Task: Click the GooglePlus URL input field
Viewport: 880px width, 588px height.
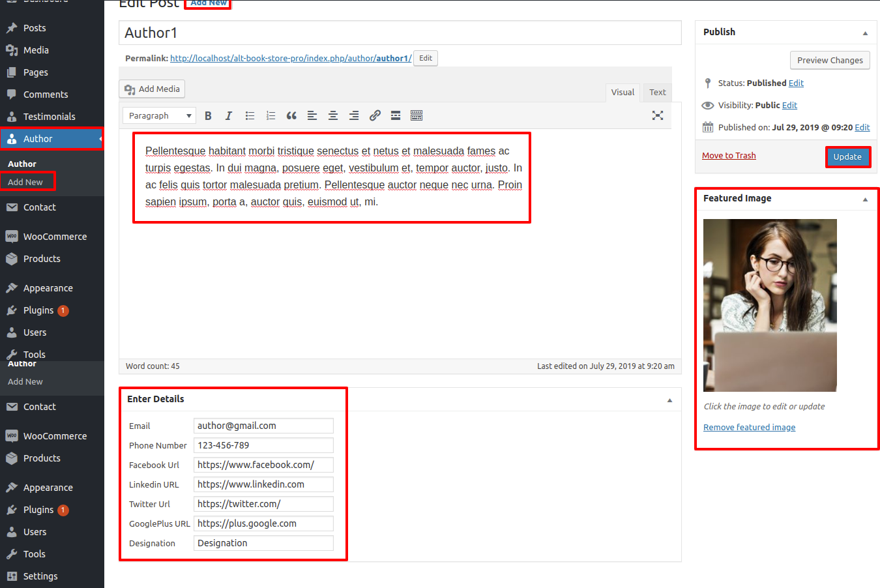Action: (263, 523)
